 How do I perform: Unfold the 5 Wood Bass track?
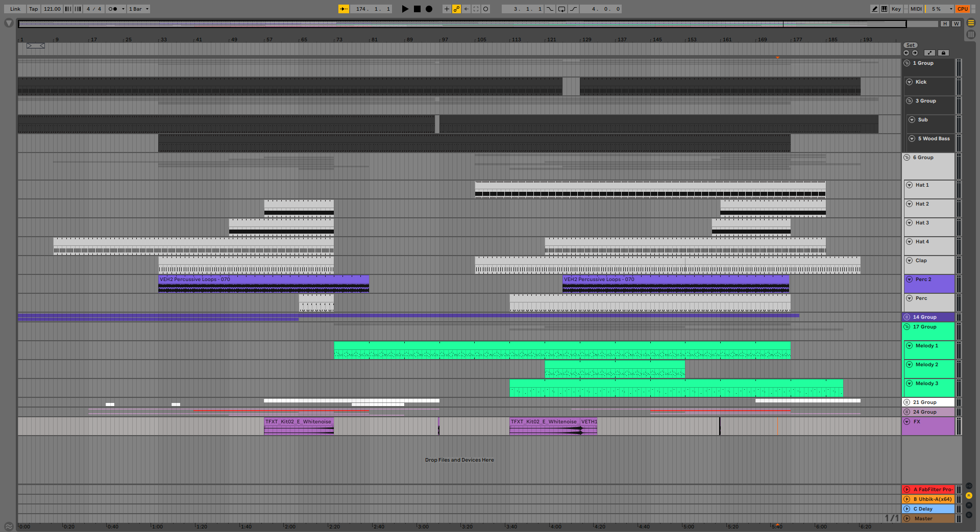point(912,139)
